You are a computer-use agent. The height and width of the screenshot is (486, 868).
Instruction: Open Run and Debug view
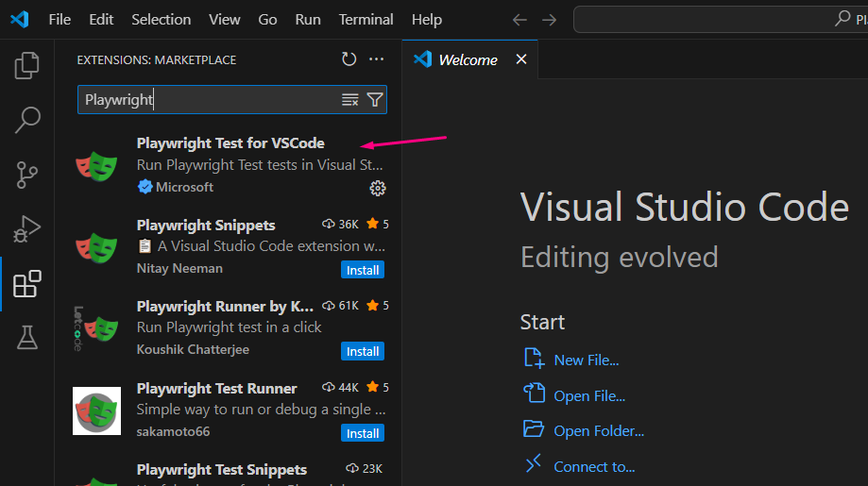(26, 229)
